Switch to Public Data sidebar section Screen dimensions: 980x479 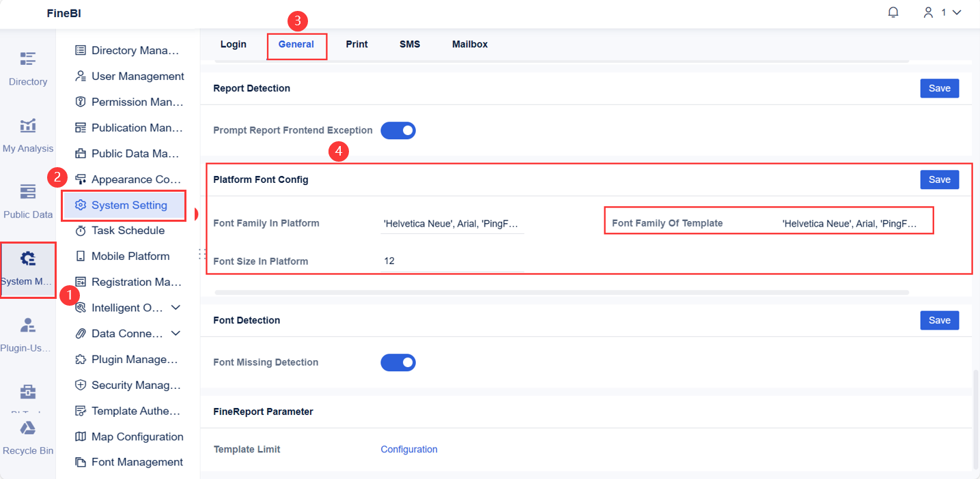[27, 201]
